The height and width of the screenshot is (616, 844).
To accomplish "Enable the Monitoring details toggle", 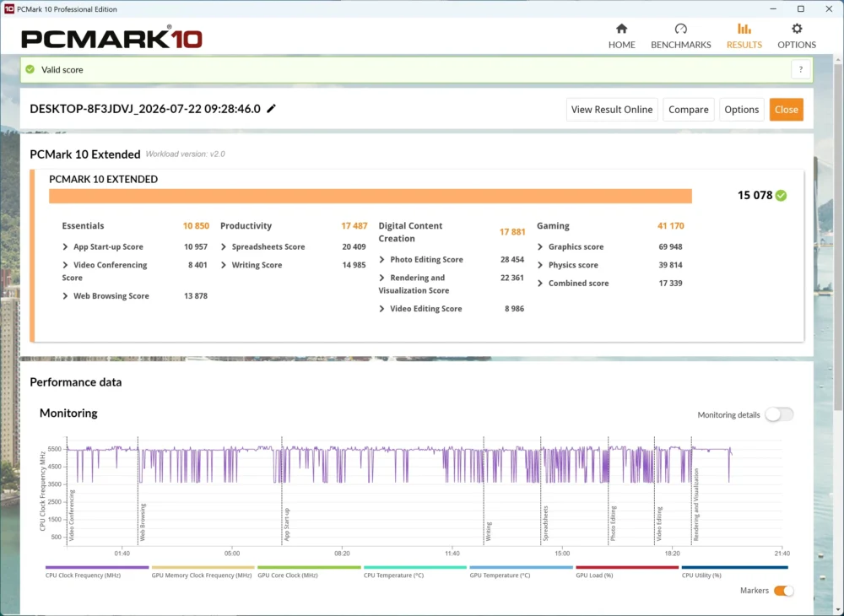I will tap(779, 415).
